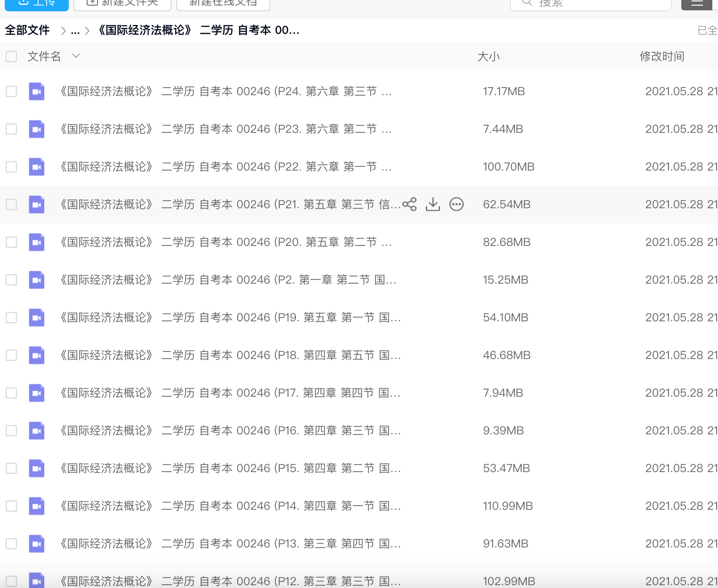Click the video icon of the P21 file
Screen dimensions: 718x588
tap(37, 204)
